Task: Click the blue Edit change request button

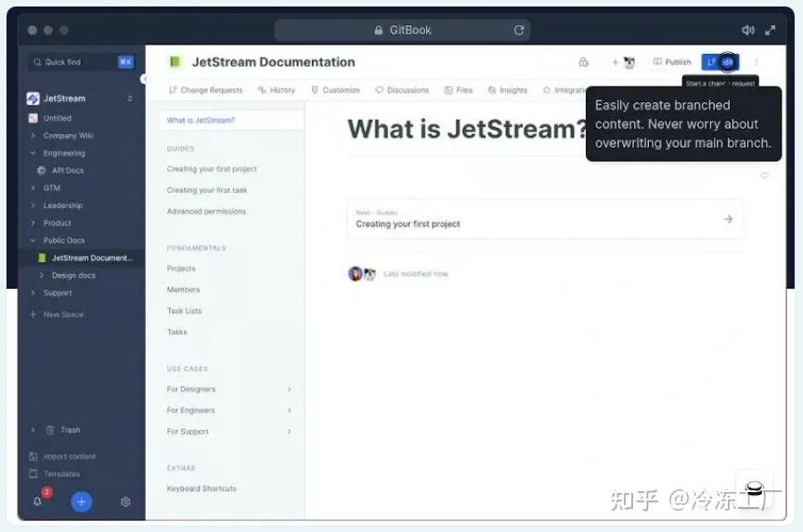Action: point(720,62)
